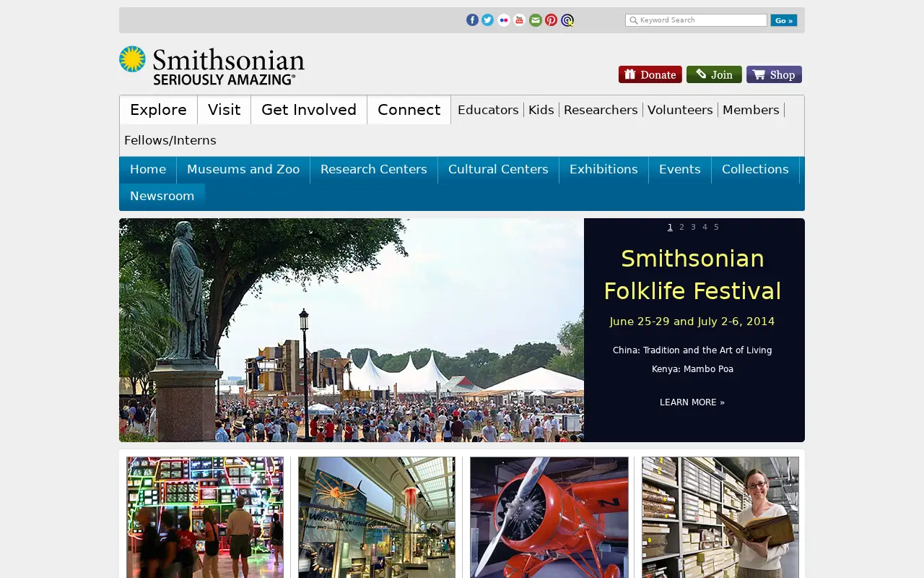Screen dimensions: 924x578
Task: Switch carousel to slide 3
Action: pos(693,227)
